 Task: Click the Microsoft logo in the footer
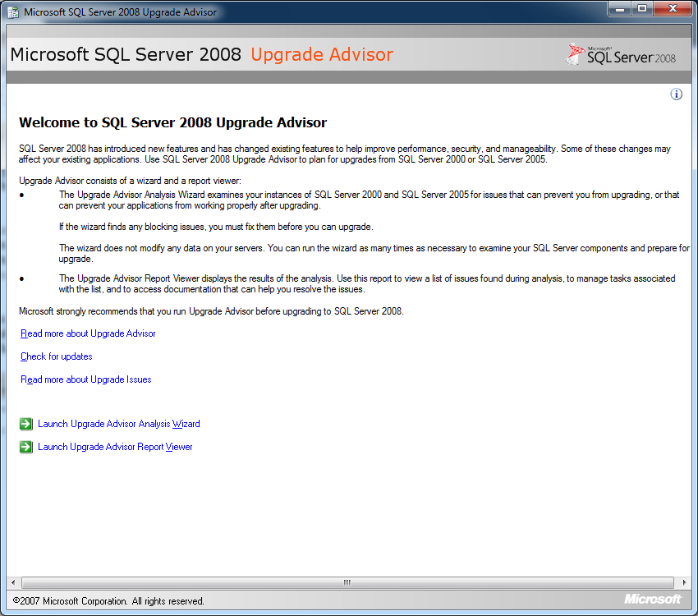click(x=653, y=599)
